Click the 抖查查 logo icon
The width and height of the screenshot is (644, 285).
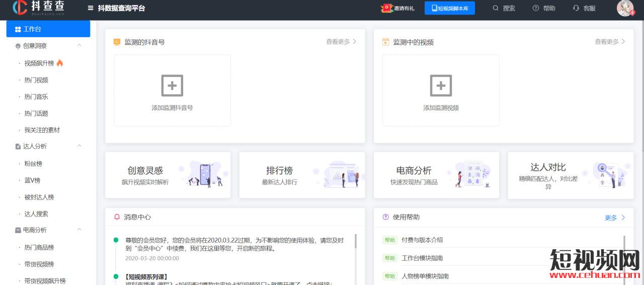click(x=20, y=8)
